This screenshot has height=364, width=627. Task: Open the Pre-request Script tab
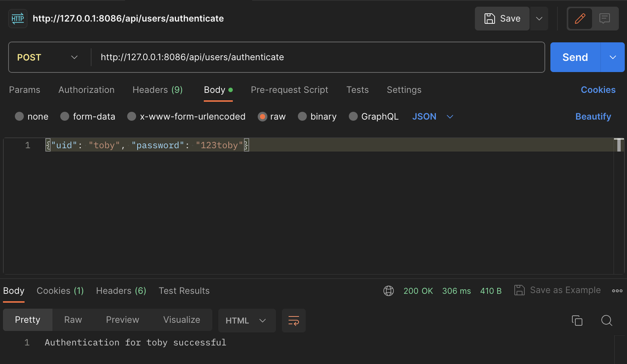pyautogui.click(x=289, y=90)
